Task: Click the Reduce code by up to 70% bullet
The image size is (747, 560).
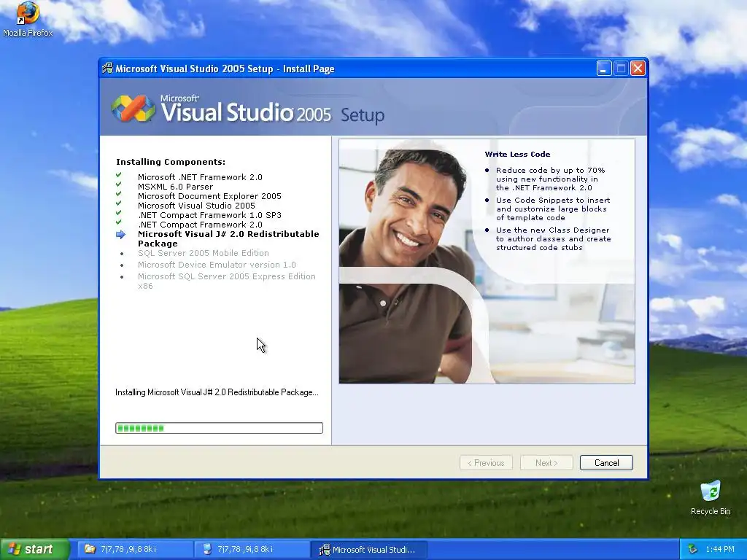Action: [x=550, y=179]
